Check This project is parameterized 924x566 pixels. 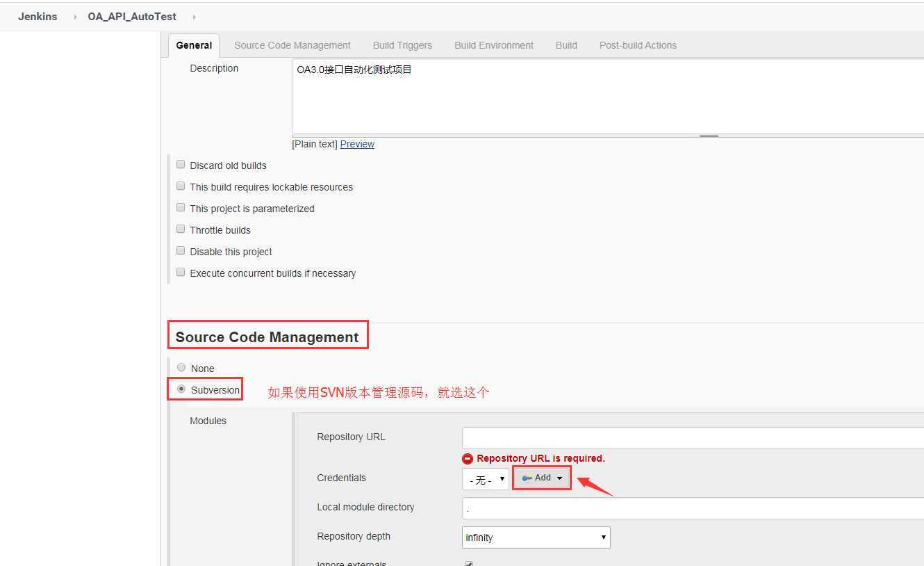181,208
